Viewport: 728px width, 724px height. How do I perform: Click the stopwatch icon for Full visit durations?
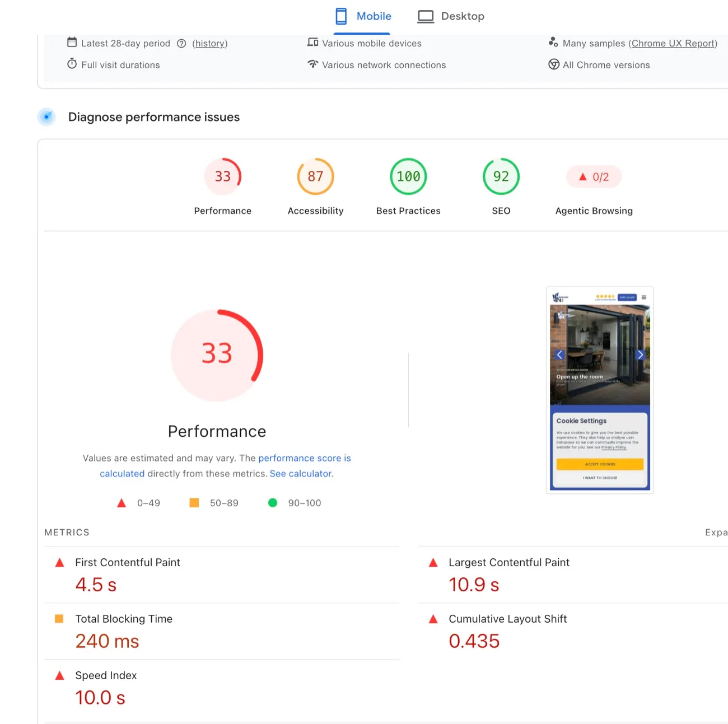pos(72,64)
